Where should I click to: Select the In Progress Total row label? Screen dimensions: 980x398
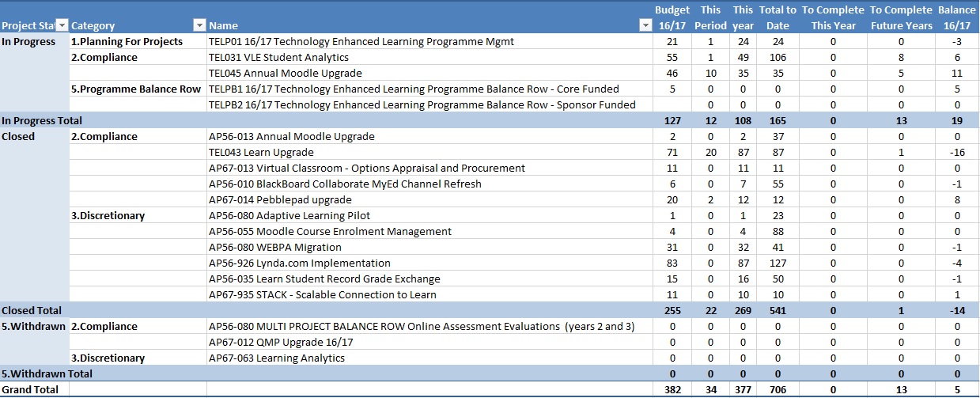[42, 120]
